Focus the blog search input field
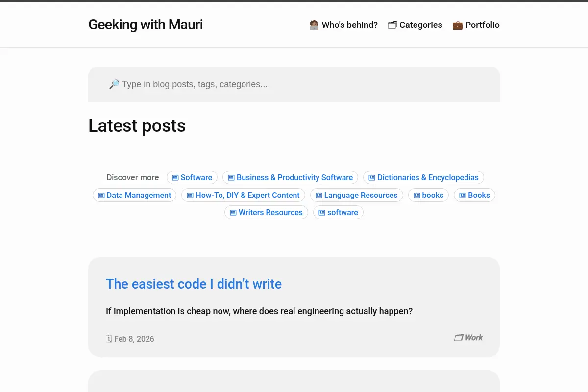 pyautogui.click(x=294, y=84)
